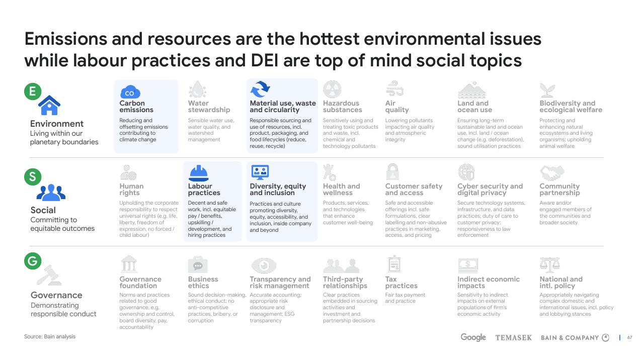Click the Tax practices document icon
Screen dimensions: 644x362
tap(394, 264)
